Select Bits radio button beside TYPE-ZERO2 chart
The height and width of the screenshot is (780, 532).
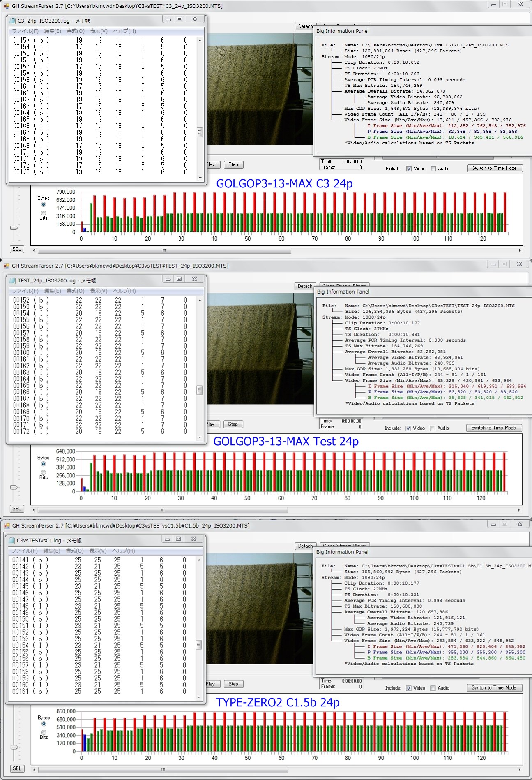pyautogui.click(x=44, y=732)
